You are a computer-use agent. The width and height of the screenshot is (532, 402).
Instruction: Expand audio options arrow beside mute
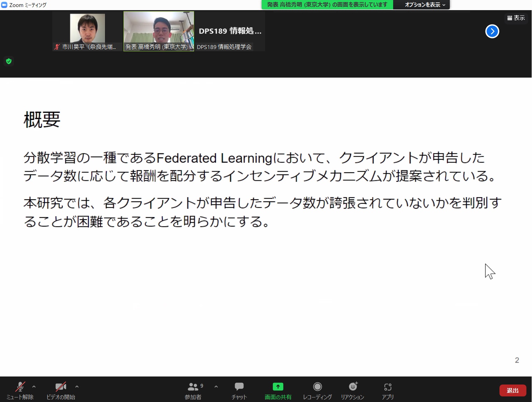tap(34, 387)
